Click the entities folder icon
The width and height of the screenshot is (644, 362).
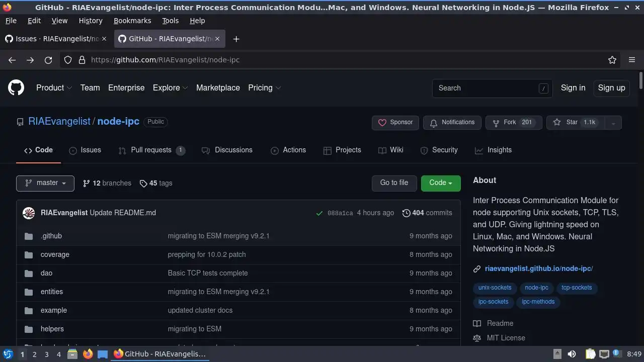point(29,292)
